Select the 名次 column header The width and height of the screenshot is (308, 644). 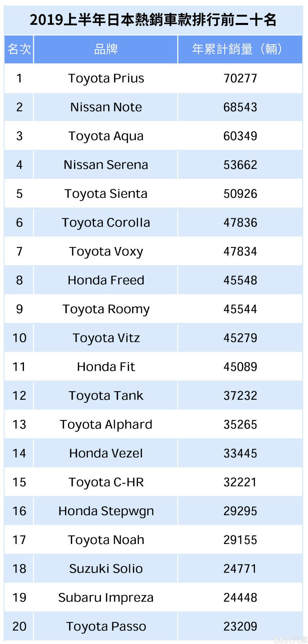[19, 49]
